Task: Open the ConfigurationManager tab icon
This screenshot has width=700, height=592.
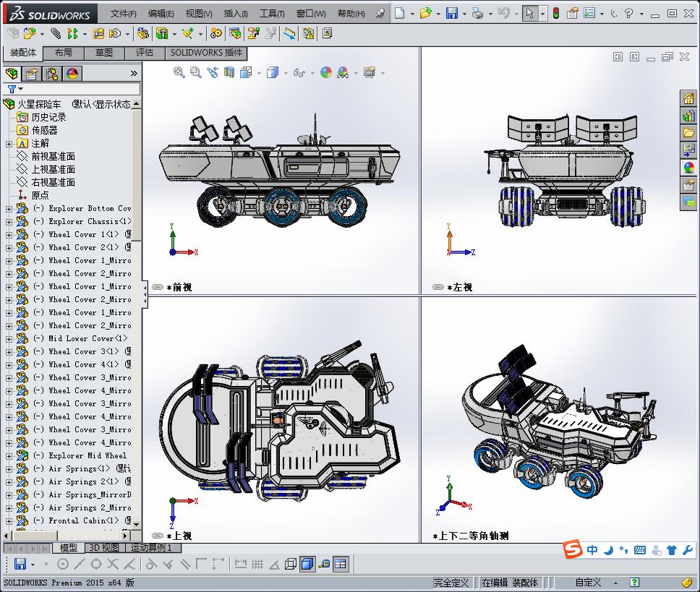Action: click(52, 74)
